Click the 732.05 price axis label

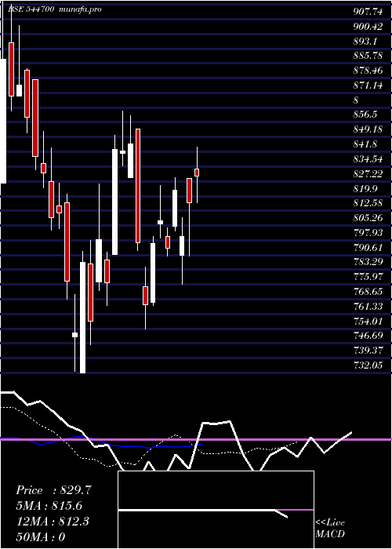point(368,365)
